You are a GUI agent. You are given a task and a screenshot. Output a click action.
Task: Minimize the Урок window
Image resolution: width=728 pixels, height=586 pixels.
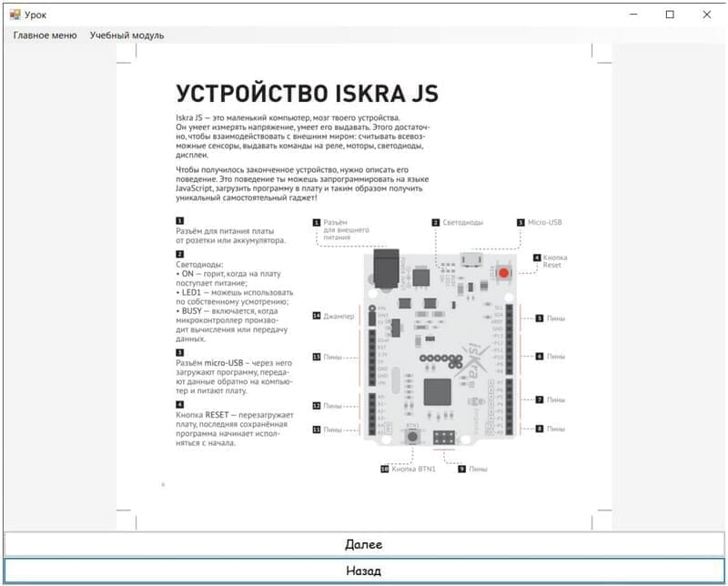pos(633,15)
